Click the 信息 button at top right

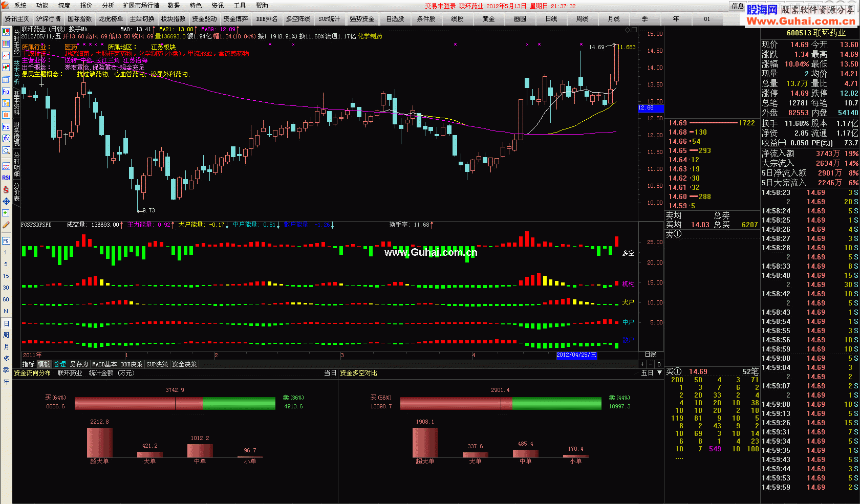click(x=738, y=6)
